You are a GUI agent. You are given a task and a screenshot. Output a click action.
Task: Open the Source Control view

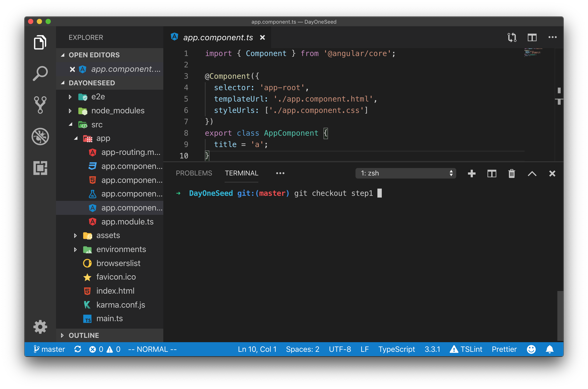(x=40, y=105)
